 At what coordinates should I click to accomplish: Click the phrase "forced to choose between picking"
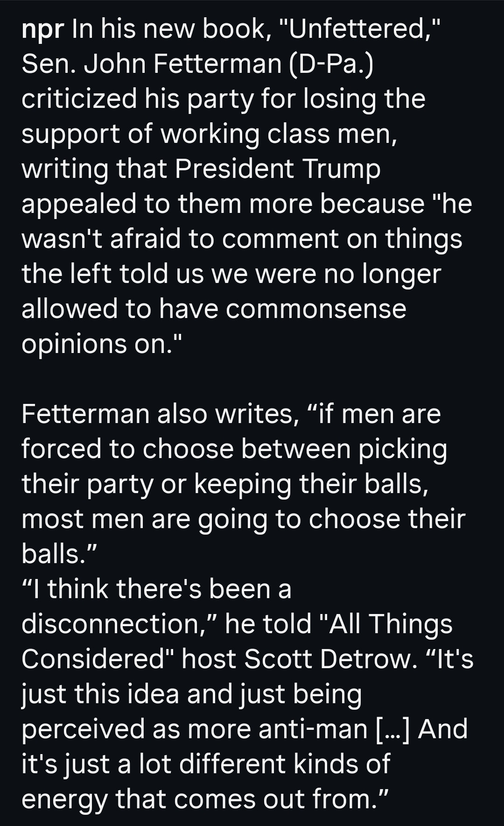[x=234, y=449]
